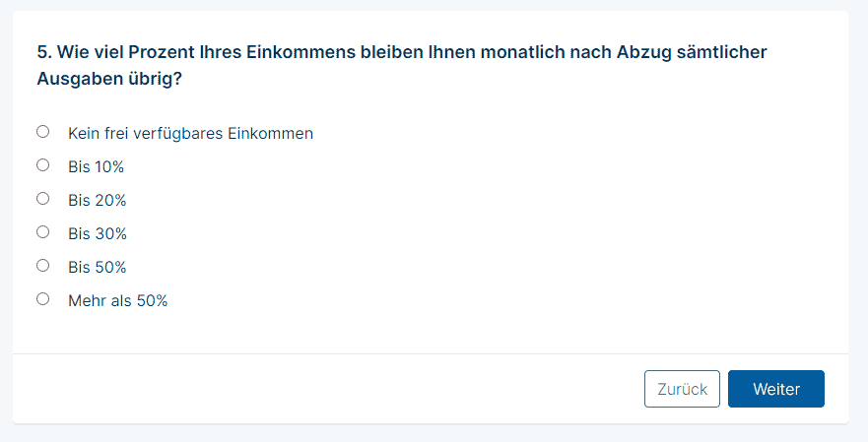Click the question heading about Prozent Ihres Einkommens
Image resolution: width=868 pixels, height=442 pixels.
click(402, 65)
